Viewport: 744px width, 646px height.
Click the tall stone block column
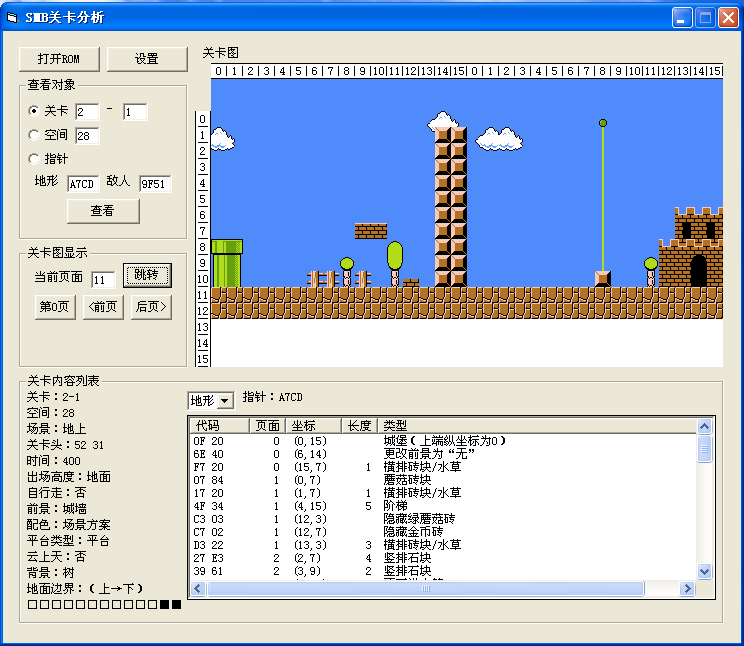[451, 207]
